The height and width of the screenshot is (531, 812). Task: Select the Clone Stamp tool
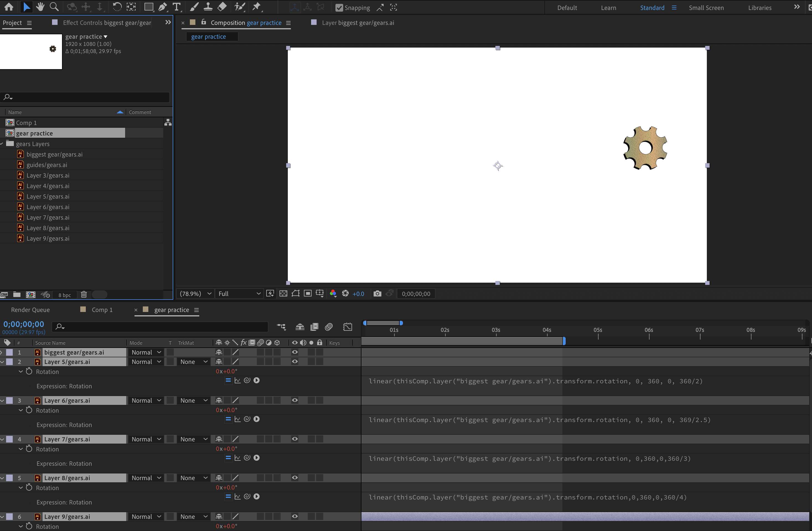click(x=208, y=7)
